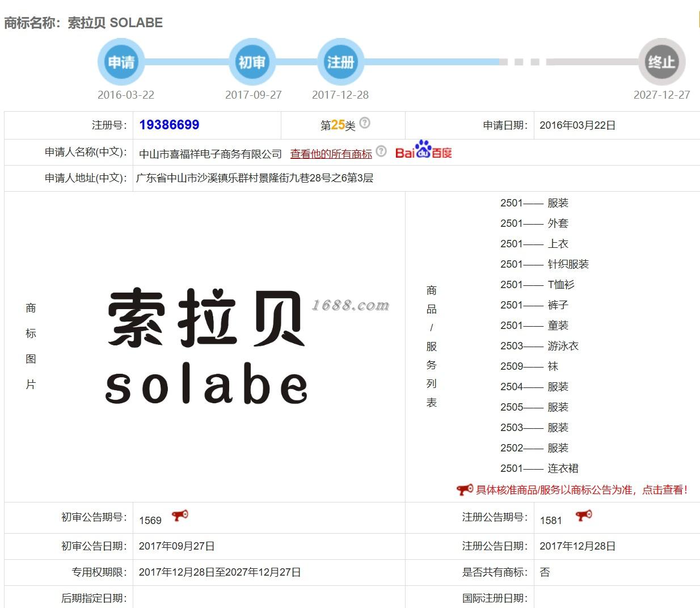Image resolution: width=700 pixels, height=608 pixels.
Task: Select registration announcement date 2017年12月28日
Action: click(577, 546)
